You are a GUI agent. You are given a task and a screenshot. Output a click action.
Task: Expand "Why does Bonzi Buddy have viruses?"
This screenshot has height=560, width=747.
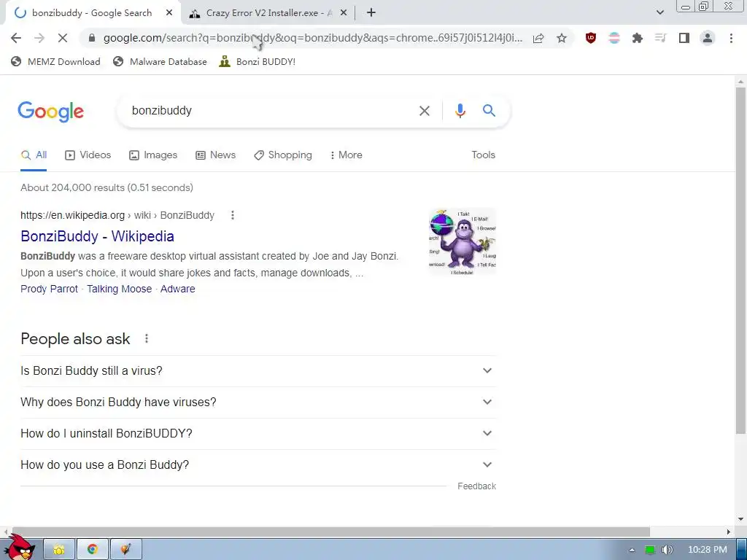coord(258,402)
